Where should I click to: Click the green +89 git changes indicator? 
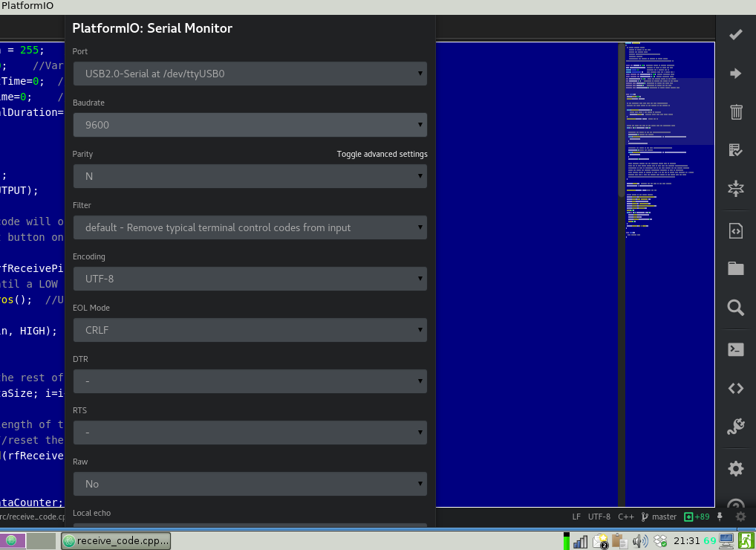point(697,517)
